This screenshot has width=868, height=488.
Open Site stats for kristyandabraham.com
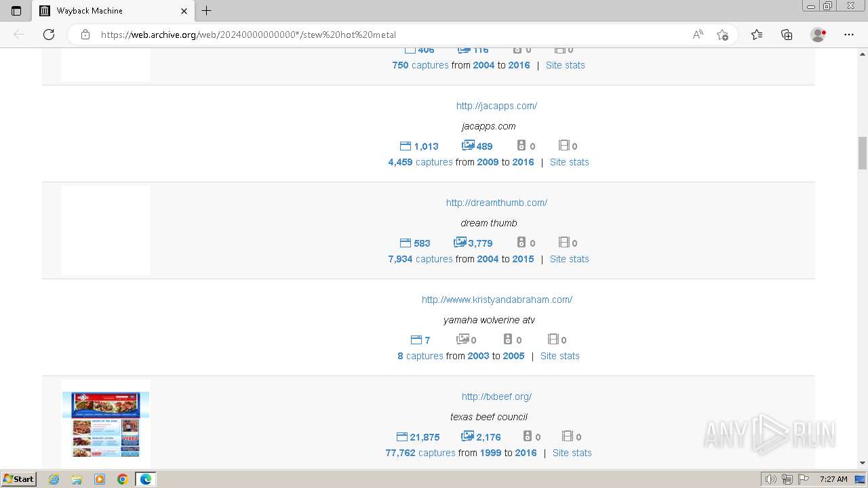point(559,356)
